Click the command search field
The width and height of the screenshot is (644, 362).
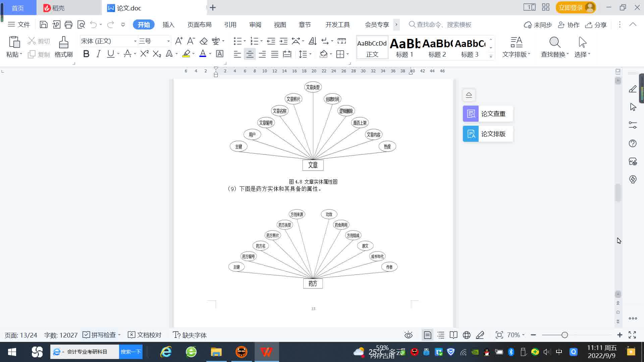(440, 24)
